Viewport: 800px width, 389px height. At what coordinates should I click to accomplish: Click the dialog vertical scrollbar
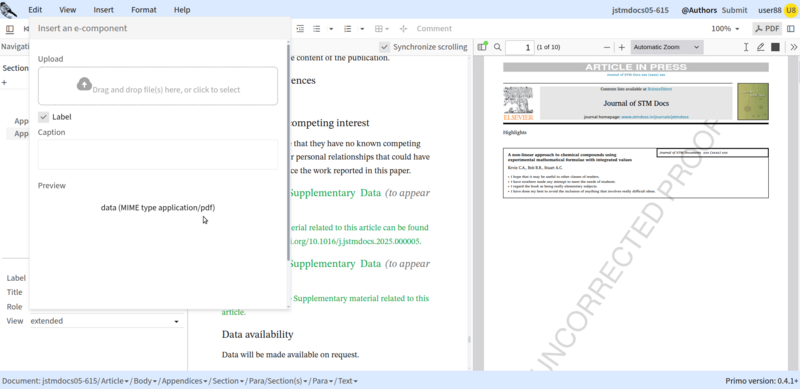[x=288, y=152]
